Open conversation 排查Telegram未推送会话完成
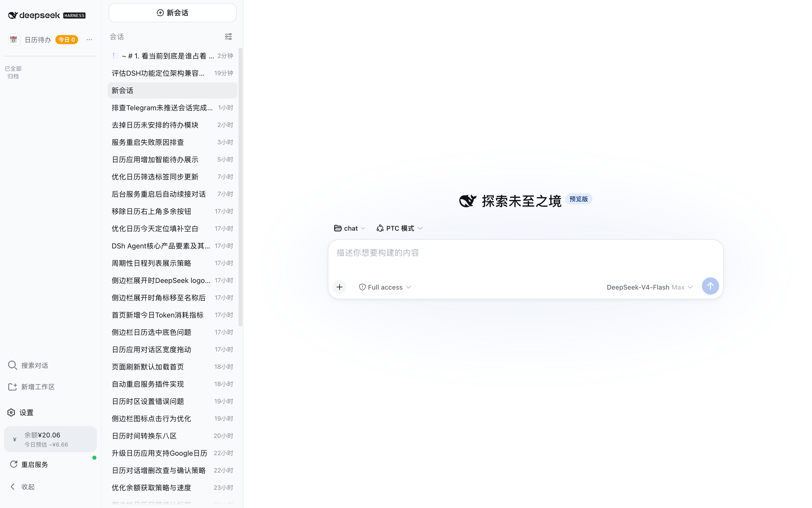This screenshot has width=812, height=508. tap(173, 108)
